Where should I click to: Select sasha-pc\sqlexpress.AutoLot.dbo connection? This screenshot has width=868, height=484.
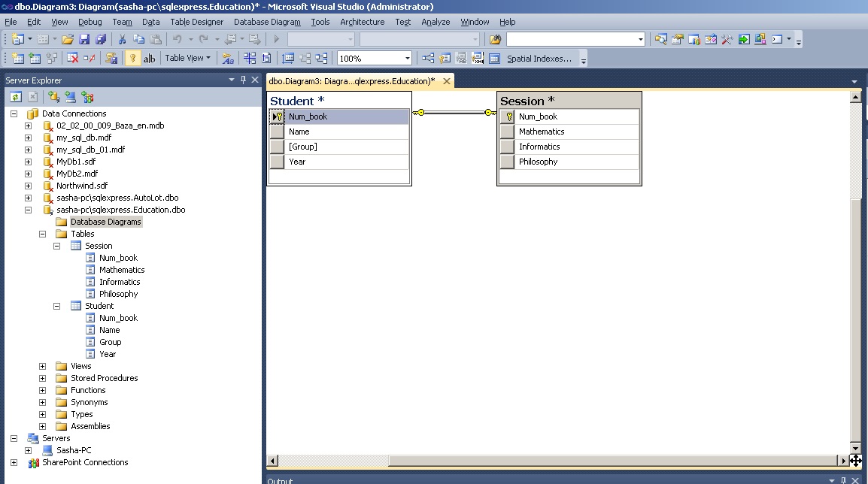pos(117,198)
